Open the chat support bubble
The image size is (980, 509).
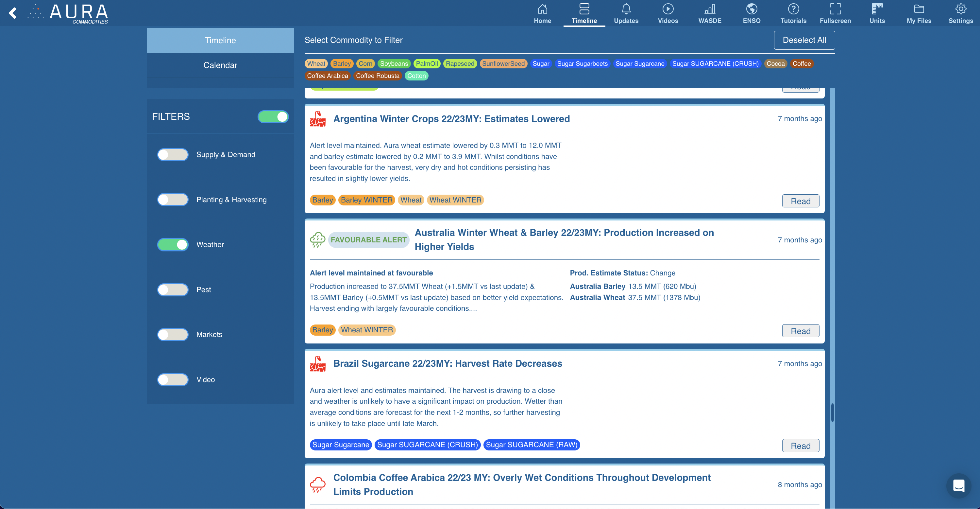(x=958, y=486)
